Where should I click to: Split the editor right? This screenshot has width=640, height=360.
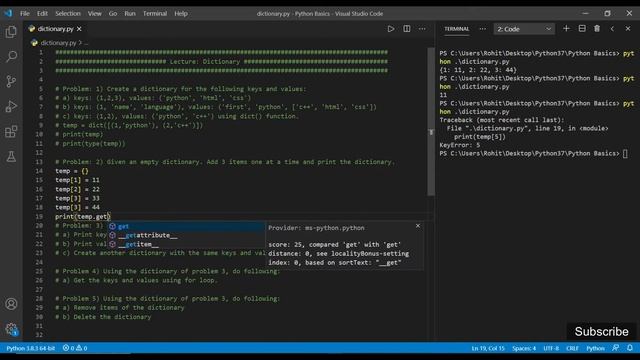(407, 29)
